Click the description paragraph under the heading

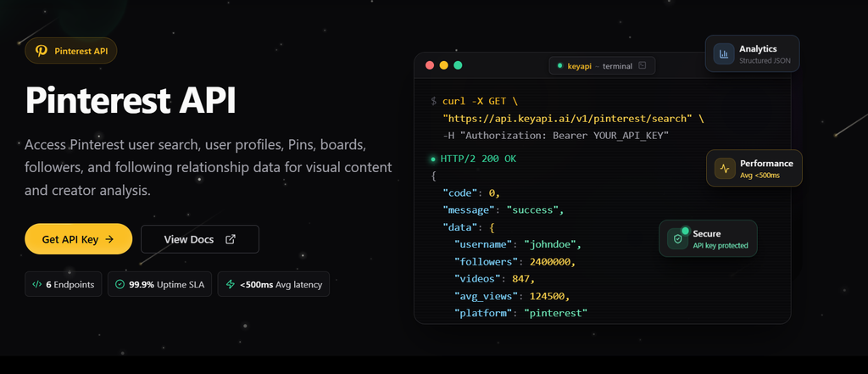(209, 168)
